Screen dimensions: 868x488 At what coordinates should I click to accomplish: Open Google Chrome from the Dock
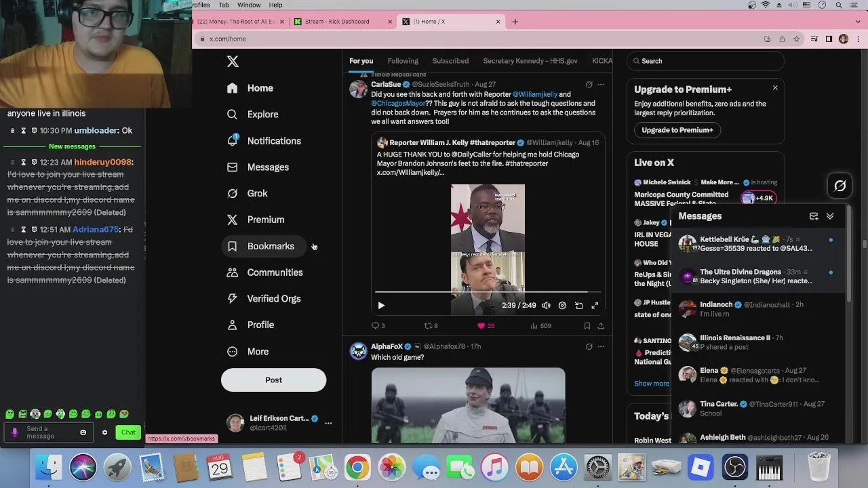[357, 468]
